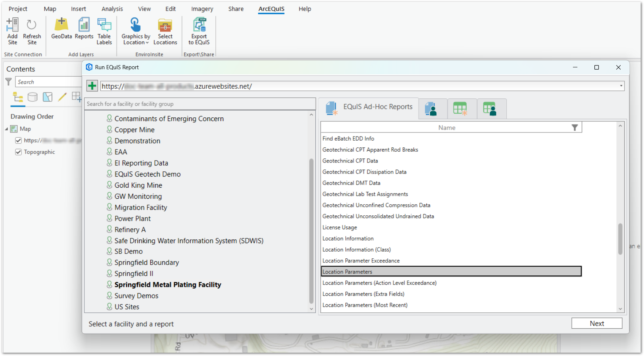Click the List By Snapping icon

click(x=77, y=97)
